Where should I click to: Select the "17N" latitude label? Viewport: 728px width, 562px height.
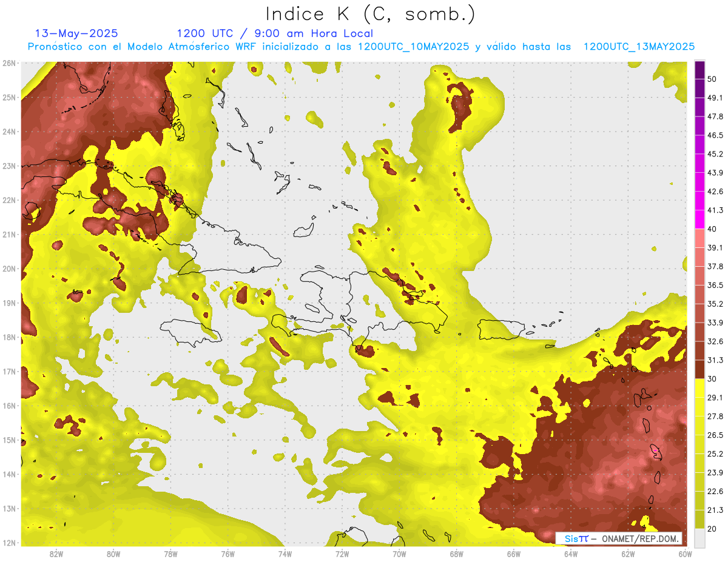tap(9, 371)
